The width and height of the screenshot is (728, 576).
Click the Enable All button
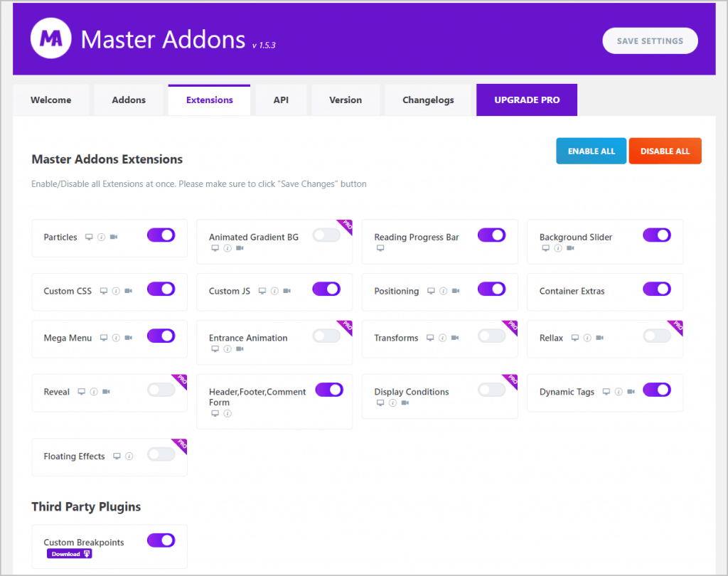(x=591, y=151)
